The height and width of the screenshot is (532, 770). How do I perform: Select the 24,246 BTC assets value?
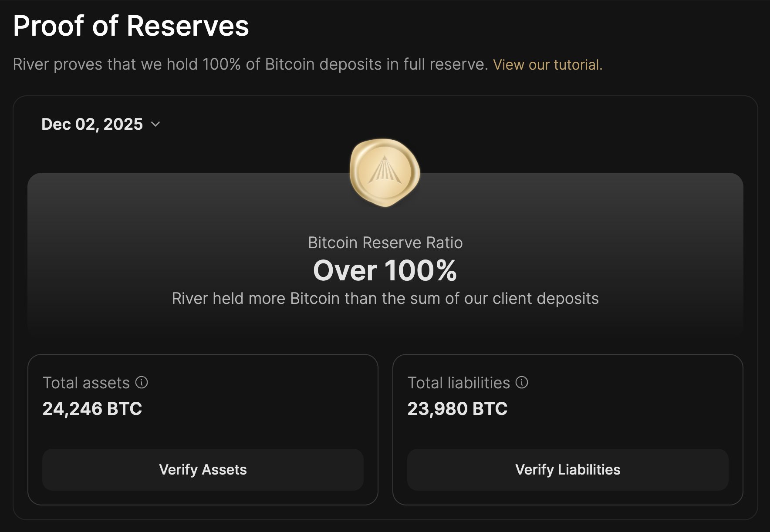[x=92, y=408]
